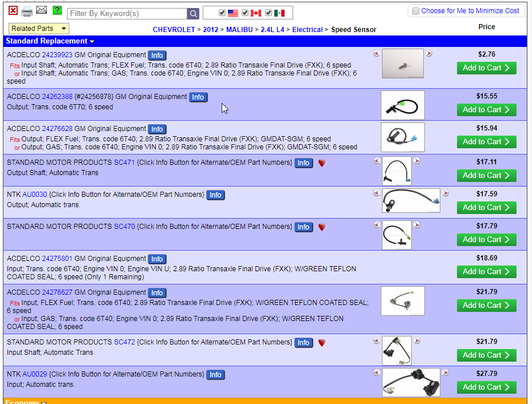Open part number AU0030 link
The height and width of the screenshot is (404, 532).
[x=34, y=195]
